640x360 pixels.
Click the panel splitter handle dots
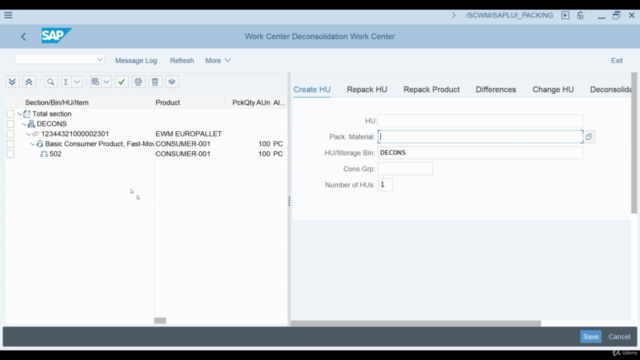tap(289, 201)
